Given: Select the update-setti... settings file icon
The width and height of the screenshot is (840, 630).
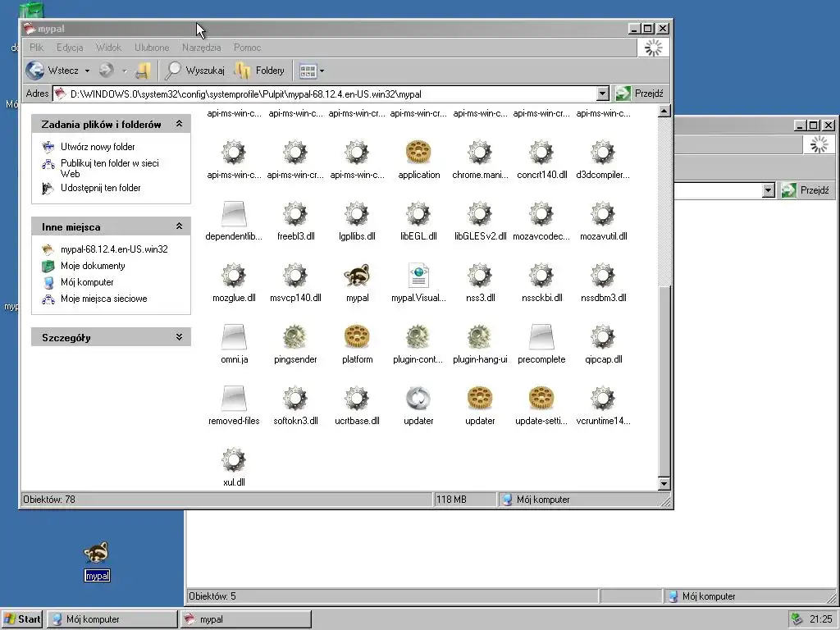Looking at the screenshot, I should tap(541, 399).
